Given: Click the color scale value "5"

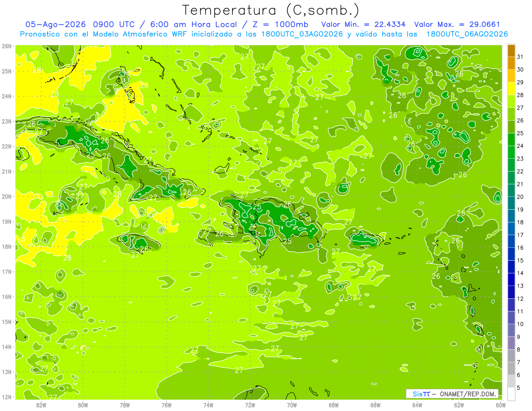Looking at the screenshot, I should (x=519, y=388).
